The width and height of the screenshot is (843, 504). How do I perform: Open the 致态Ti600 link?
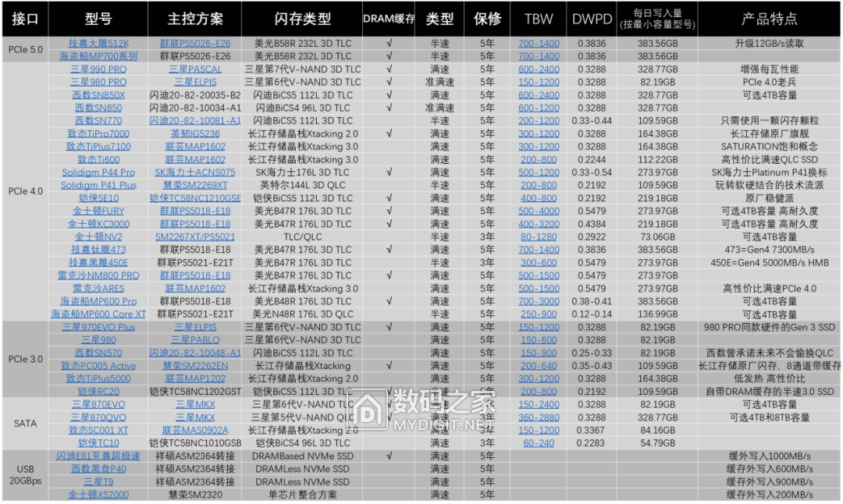[98, 160]
